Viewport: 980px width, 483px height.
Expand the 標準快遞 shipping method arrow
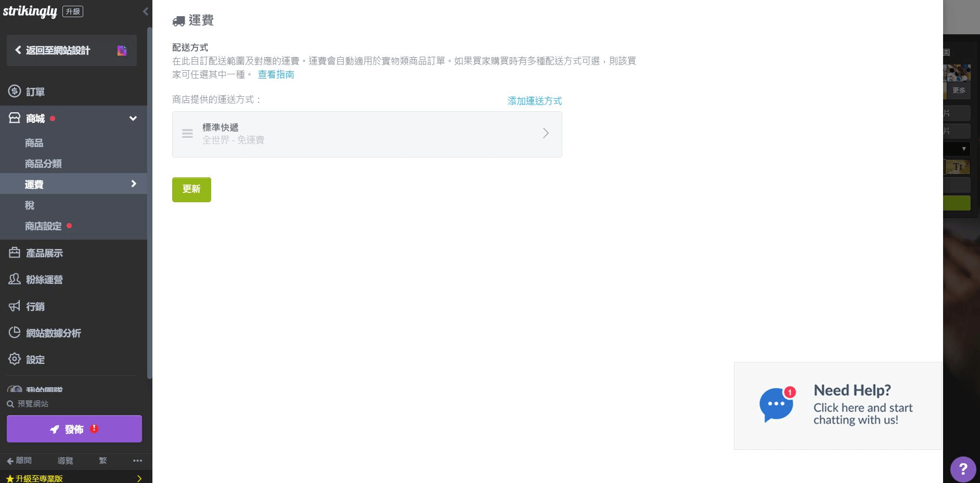[546, 134]
